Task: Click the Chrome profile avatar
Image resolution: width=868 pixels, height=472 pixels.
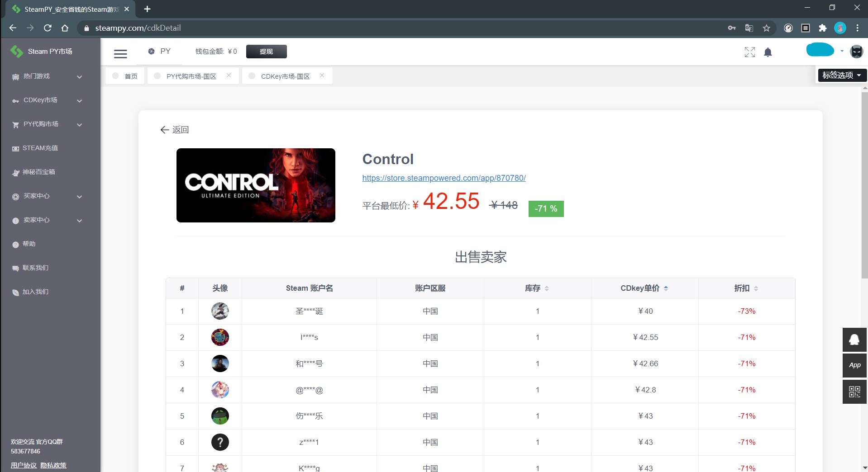Action: pos(840,28)
